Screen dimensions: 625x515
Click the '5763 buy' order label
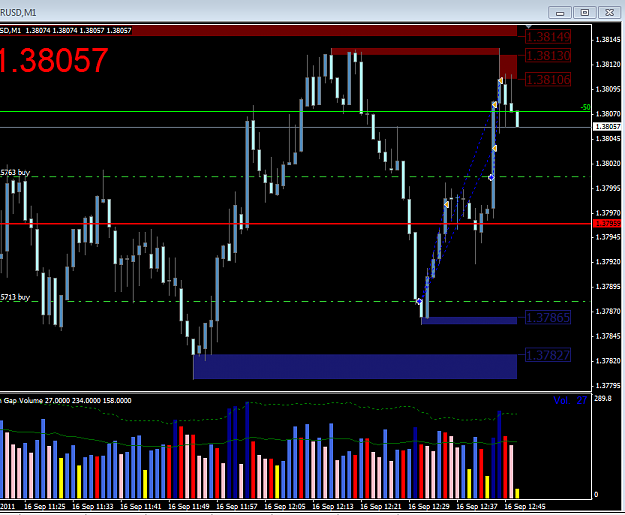click(15, 172)
